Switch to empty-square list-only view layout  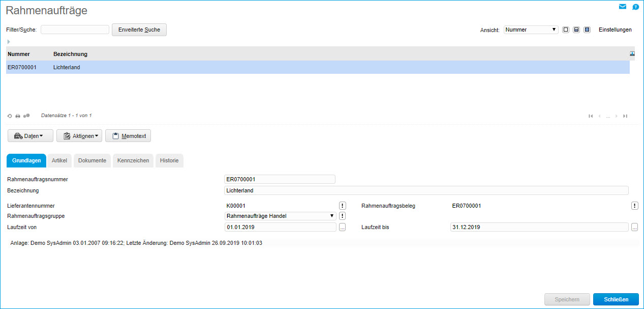pos(566,30)
